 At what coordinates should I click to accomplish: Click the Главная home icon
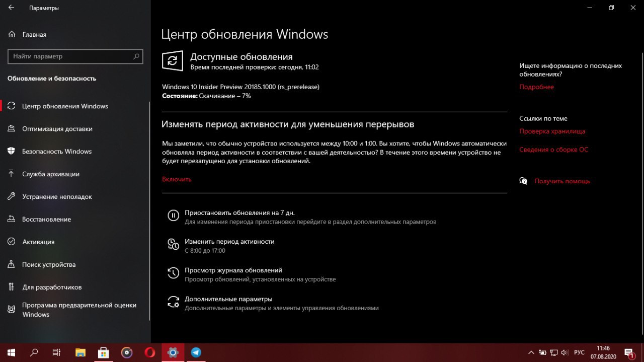[x=12, y=34]
